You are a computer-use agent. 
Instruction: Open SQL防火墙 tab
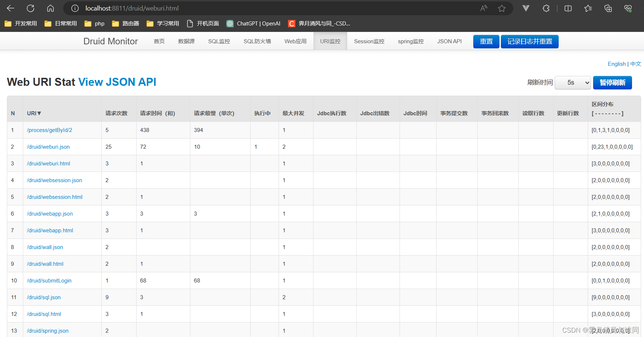coord(257,41)
